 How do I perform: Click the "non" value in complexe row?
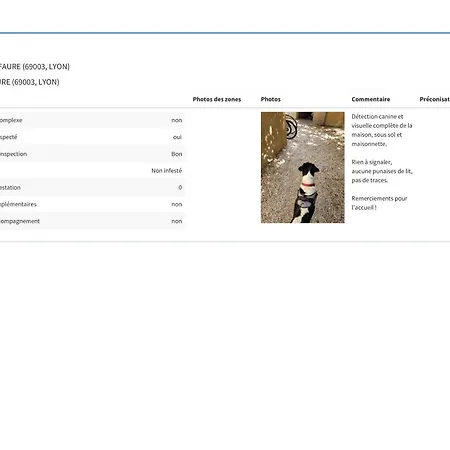click(x=177, y=120)
